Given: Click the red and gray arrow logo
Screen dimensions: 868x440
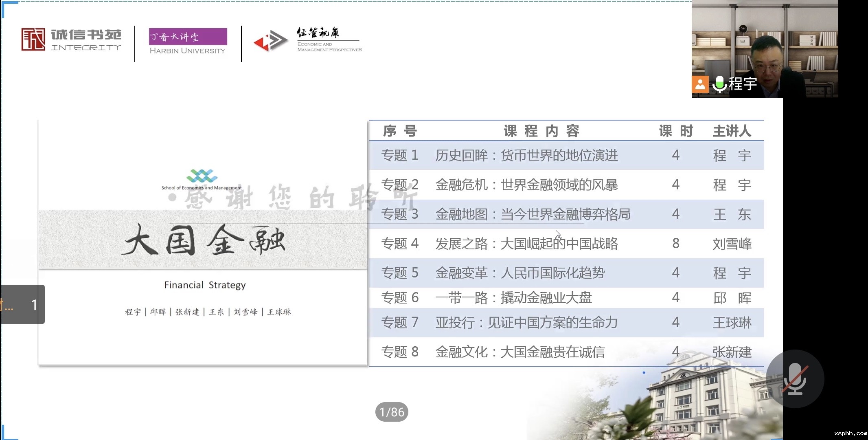Looking at the screenshot, I should (270, 41).
